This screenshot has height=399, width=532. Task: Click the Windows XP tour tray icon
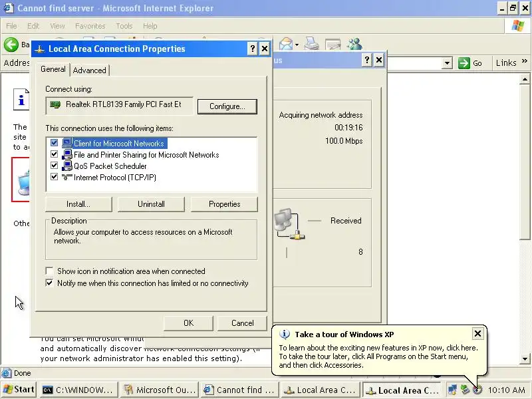(x=477, y=390)
